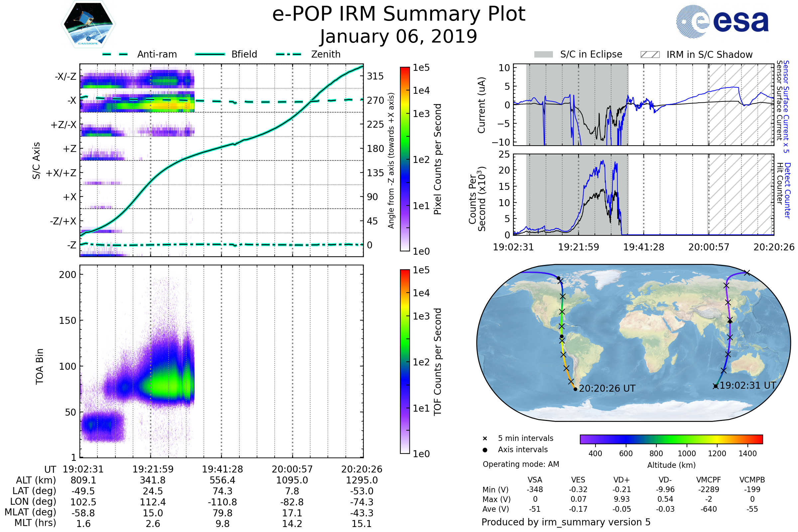Click the Altitude (km) color bar
This screenshot has height=532, width=798.
click(x=671, y=439)
